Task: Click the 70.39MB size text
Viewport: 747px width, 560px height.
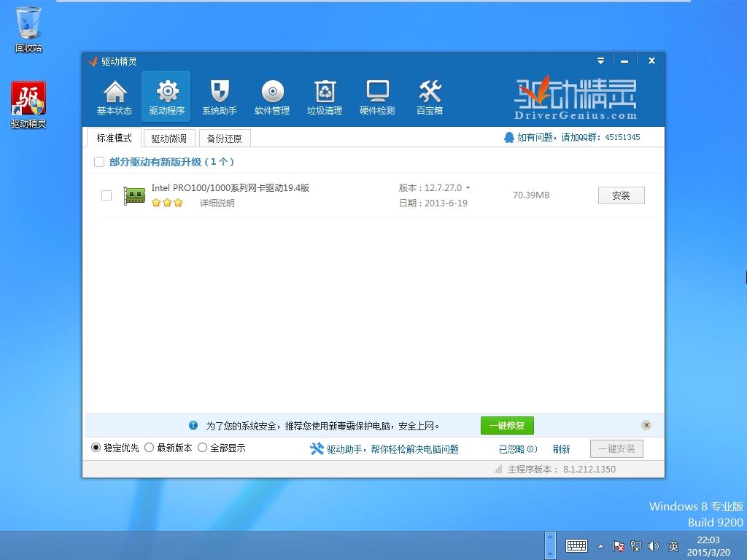Action: click(531, 195)
